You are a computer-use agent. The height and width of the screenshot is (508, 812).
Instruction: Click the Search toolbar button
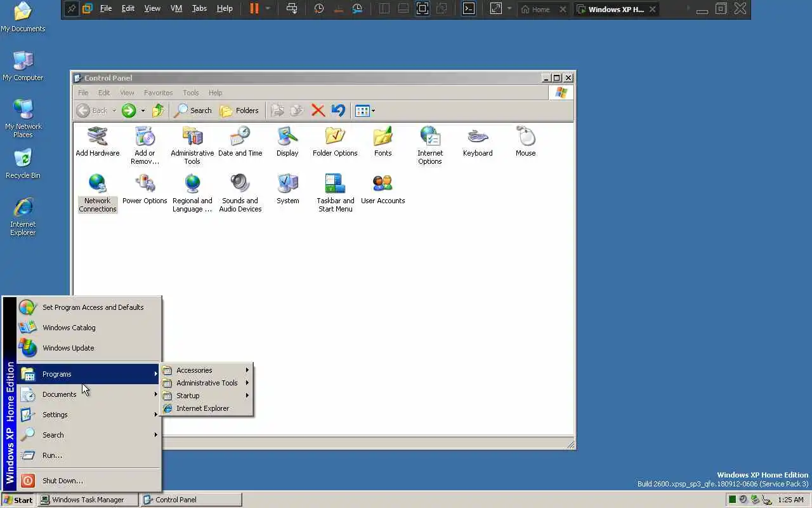tap(193, 110)
